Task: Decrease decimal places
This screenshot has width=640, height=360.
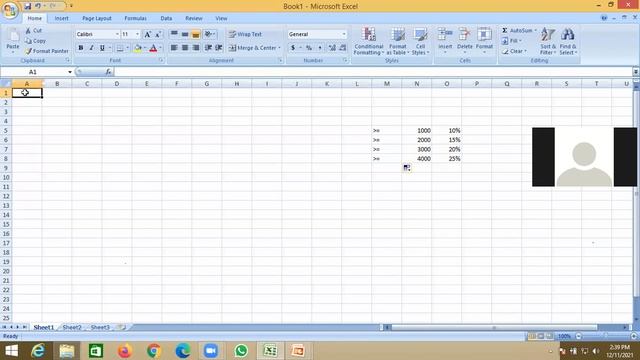Action: [343, 48]
